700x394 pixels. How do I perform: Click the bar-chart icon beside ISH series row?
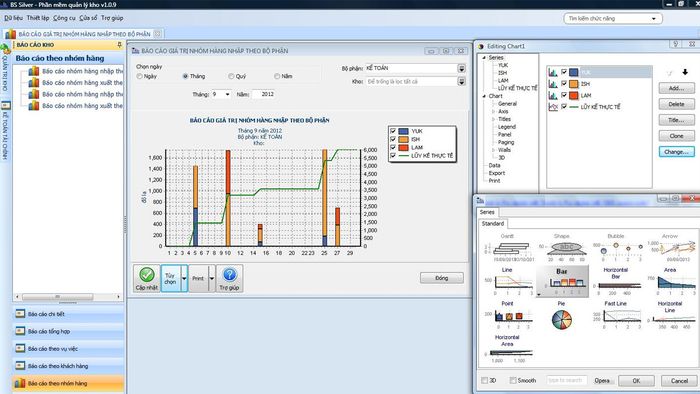[x=553, y=83]
